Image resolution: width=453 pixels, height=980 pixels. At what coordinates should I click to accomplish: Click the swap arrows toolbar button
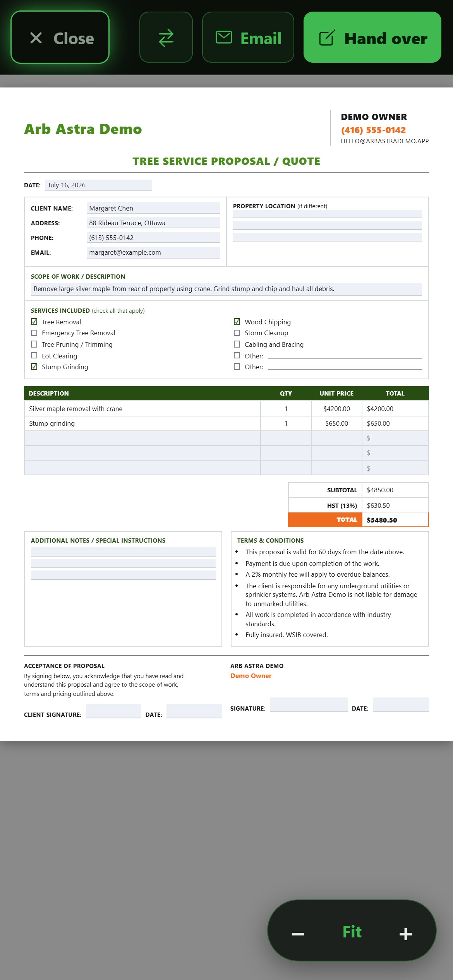point(166,37)
